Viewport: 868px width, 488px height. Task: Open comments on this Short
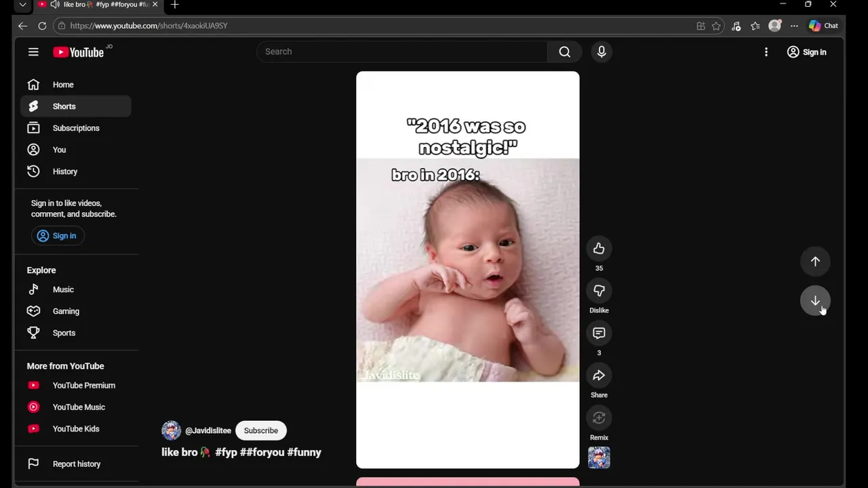point(599,333)
